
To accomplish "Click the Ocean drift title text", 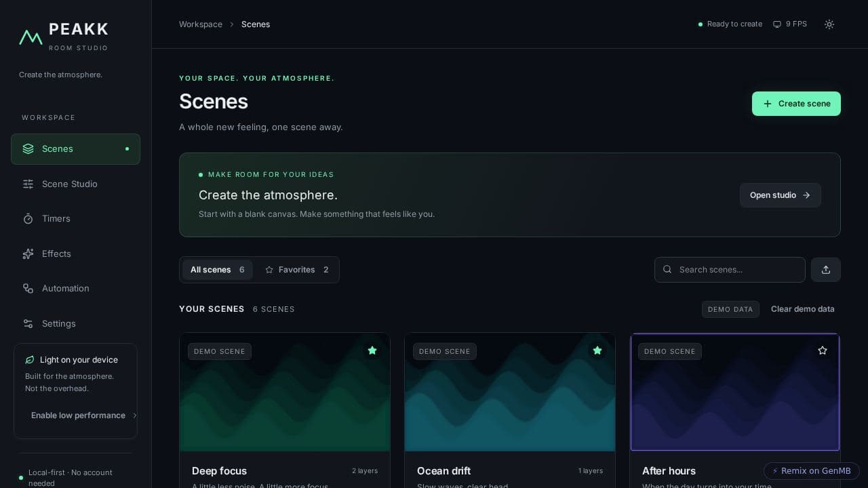I will 443,471.
